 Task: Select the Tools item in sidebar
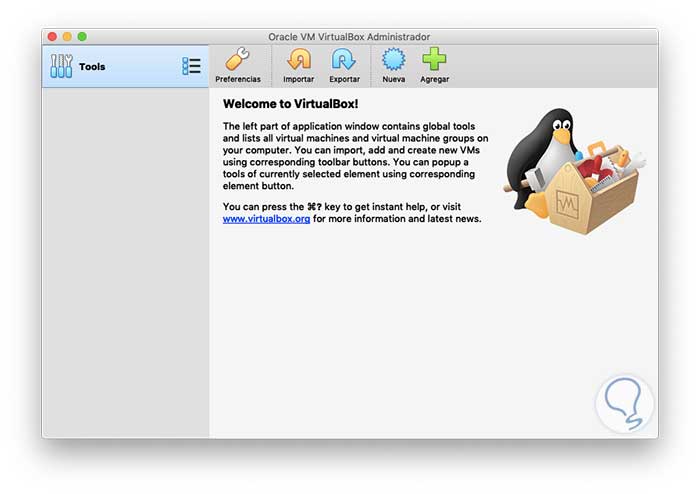click(x=125, y=66)
